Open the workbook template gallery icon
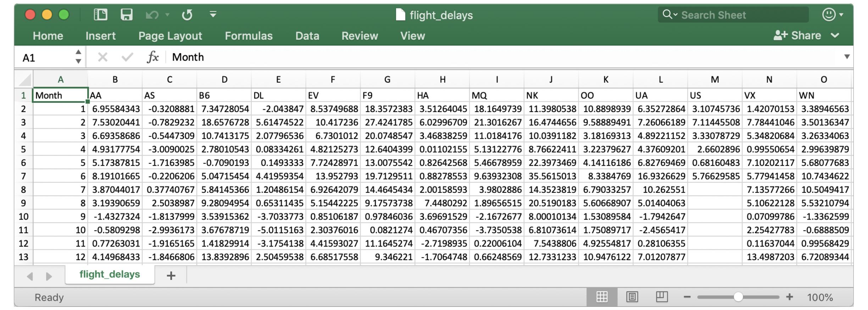The width and height of the screenshot is (868, 310). [x=100, y=15]
